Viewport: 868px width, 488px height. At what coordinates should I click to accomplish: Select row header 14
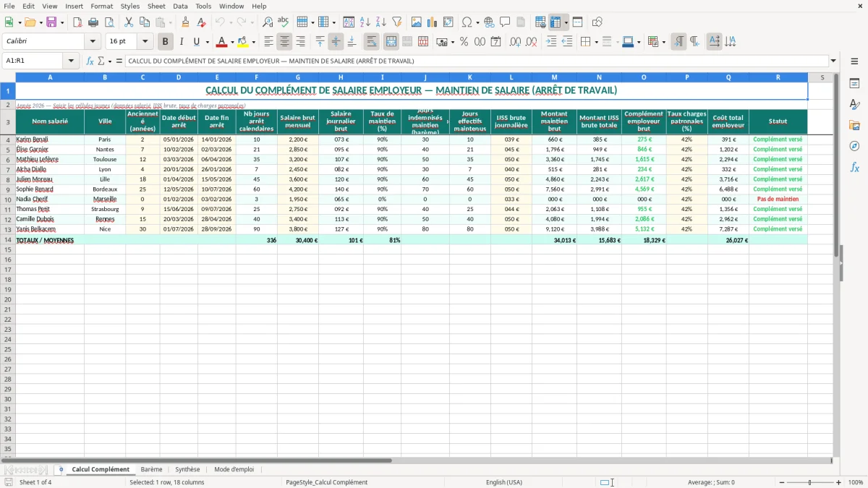[x=8, y=240]
